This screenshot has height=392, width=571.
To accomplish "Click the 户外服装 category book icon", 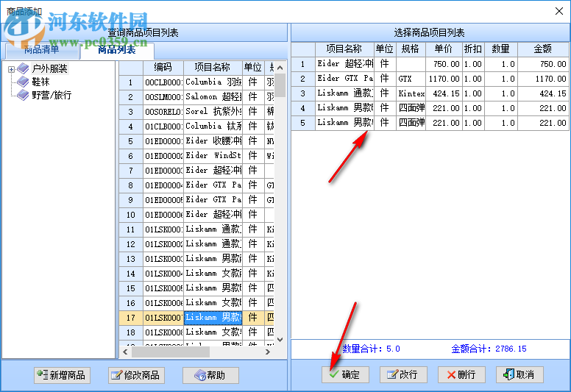I will coord(23,68).
